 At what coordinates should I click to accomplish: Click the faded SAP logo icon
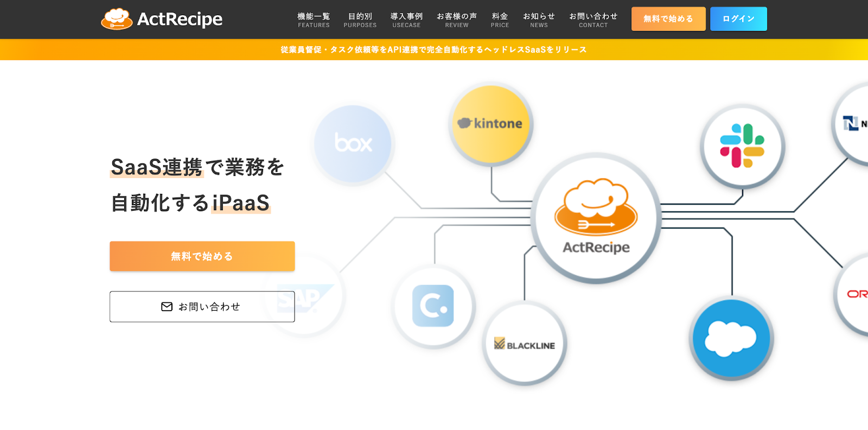(x=304, y=296)
